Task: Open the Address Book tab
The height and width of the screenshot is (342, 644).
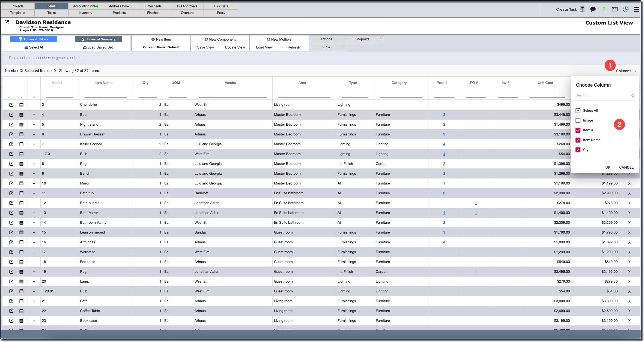Action: (119, 6)
